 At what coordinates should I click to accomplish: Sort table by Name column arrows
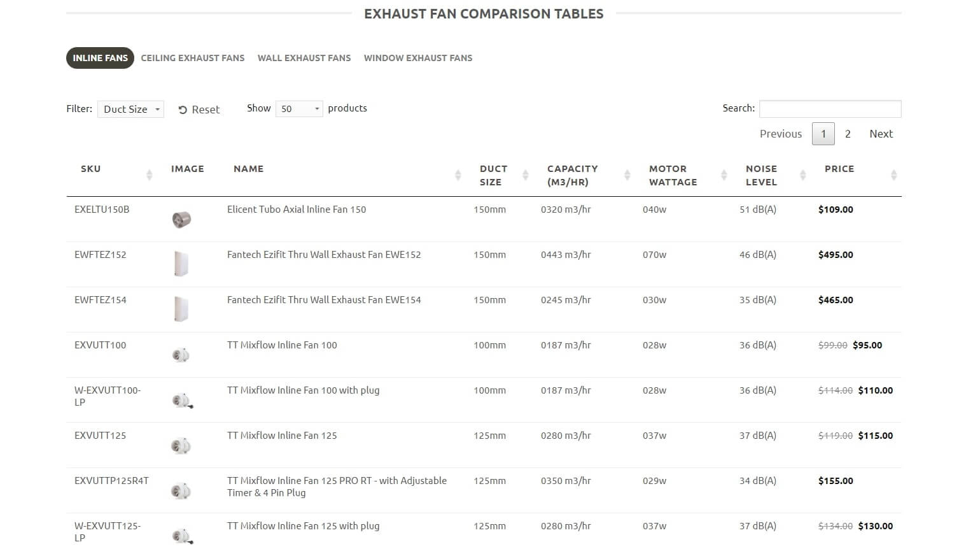(458, 175)
